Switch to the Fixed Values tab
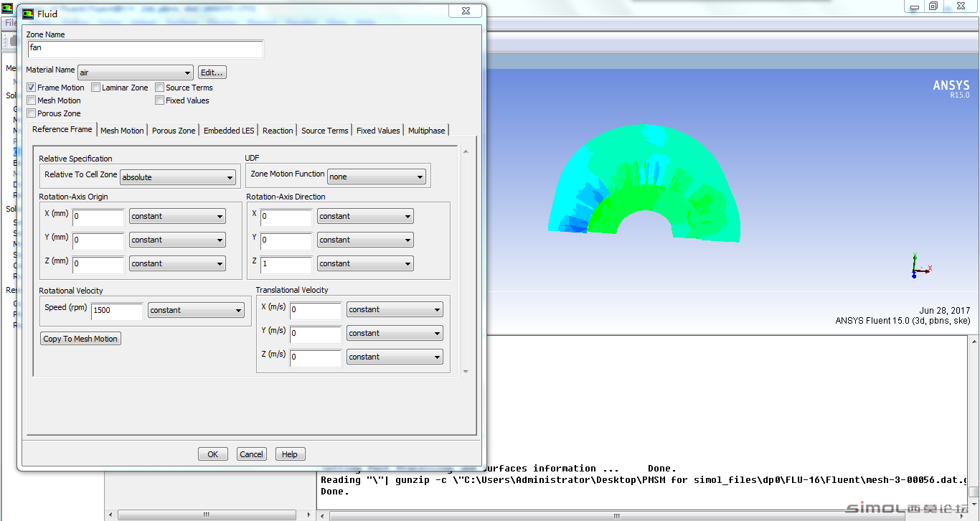The height and width of the screenshot is (521, 980). tap(378, 131)
